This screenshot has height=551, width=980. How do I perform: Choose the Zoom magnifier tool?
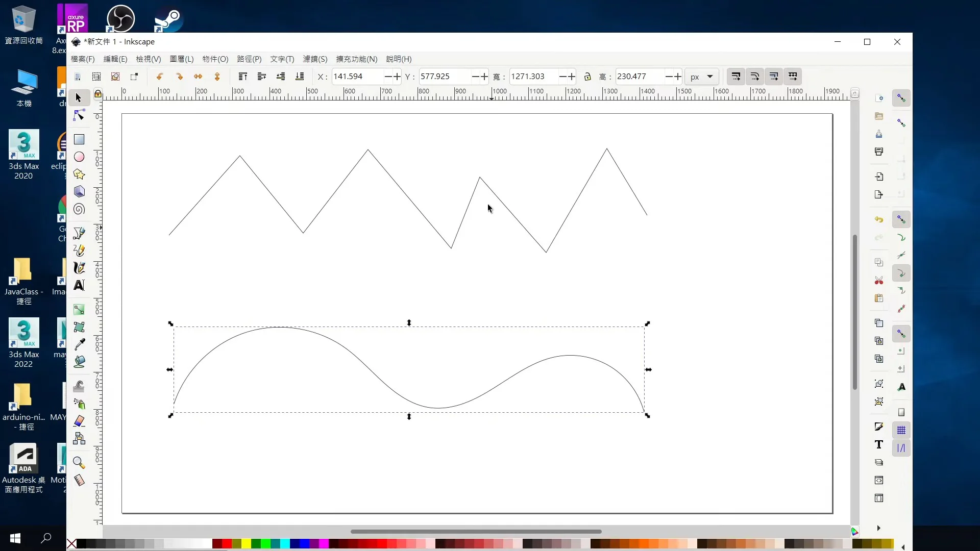pyautogui.click(x=79, y=463)
